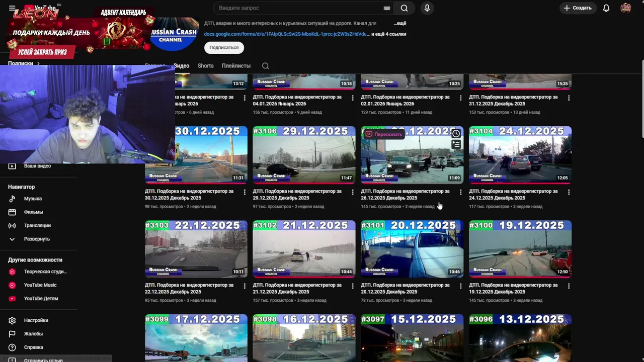Switch to the Плейлисты tab

[236, 66]
